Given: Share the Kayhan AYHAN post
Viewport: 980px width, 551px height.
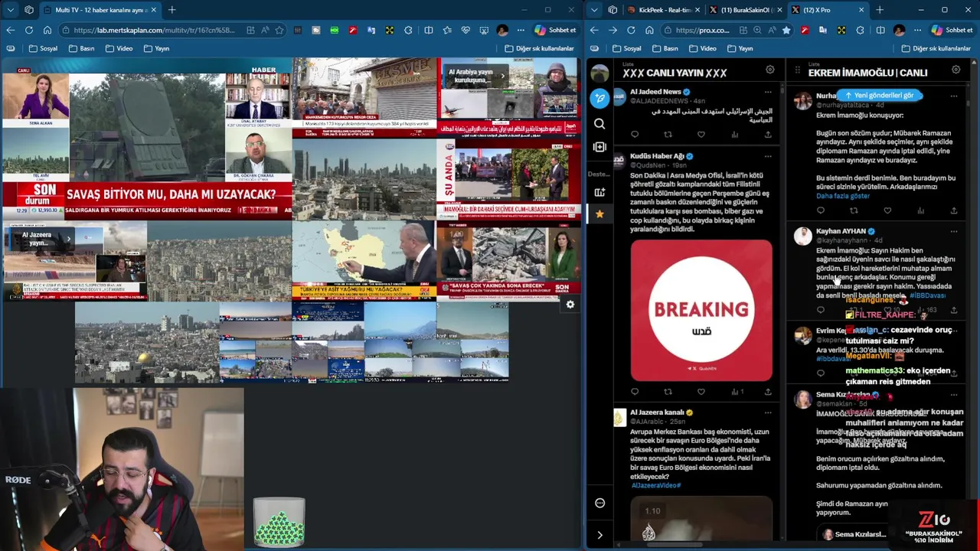Looking at the screenshot, I should [954, 310].
